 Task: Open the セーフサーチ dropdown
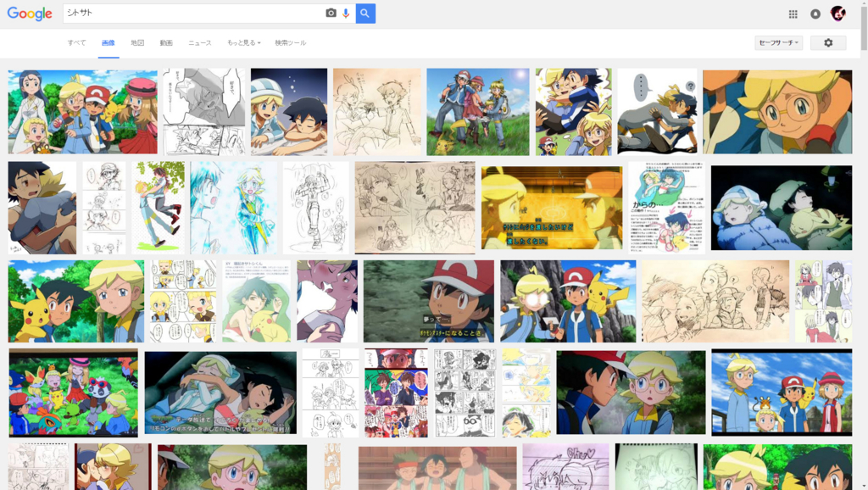(x=778, y=42)
